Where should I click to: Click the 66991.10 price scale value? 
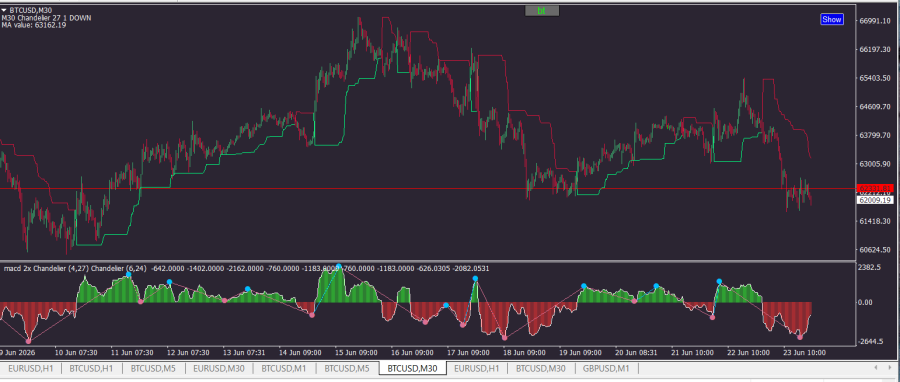coord(874,21)
